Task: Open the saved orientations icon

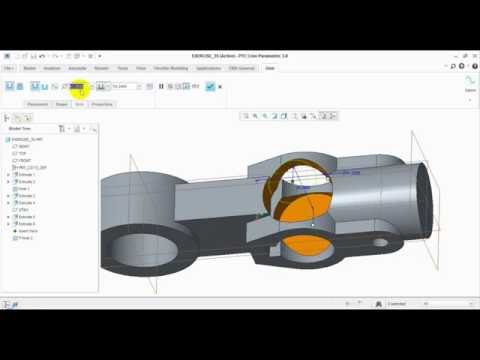Action: point(294,116)
